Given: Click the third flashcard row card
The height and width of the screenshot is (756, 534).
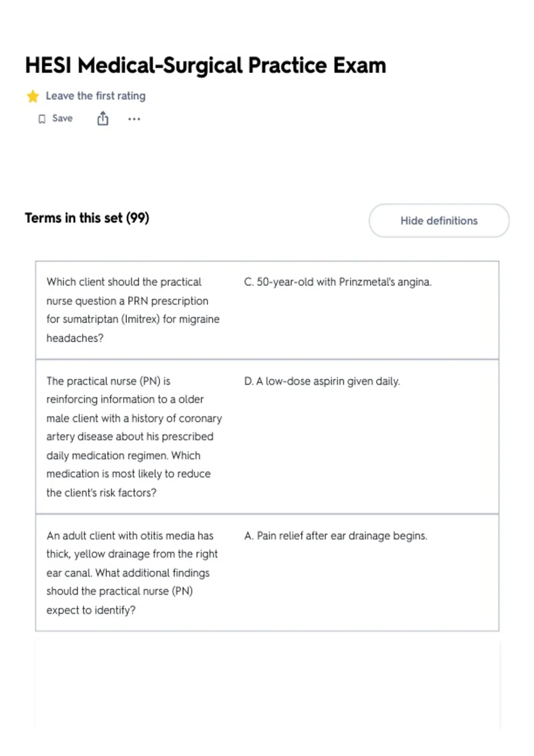Looking at the screenshot, I should coord(267,573).
